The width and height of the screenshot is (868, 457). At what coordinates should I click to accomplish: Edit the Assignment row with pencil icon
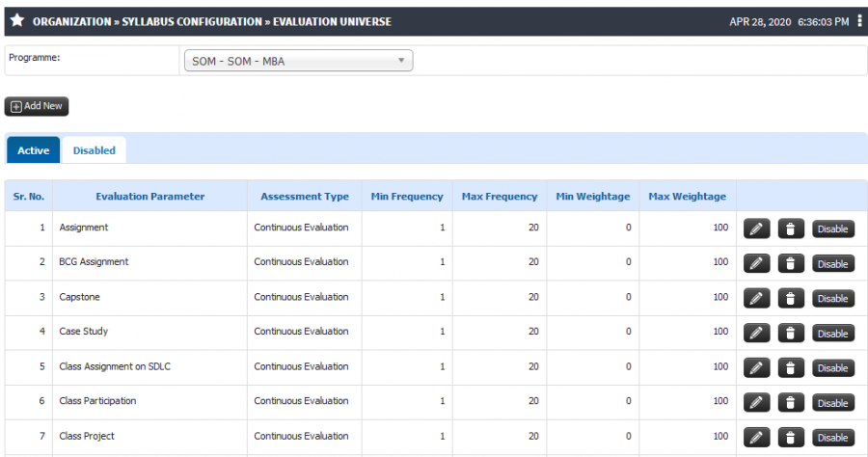click(756, 228)
